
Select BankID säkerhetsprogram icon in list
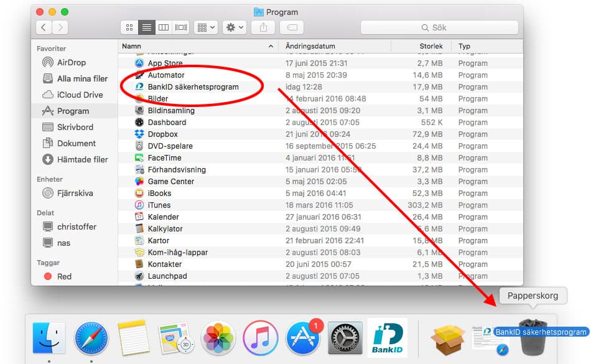pyautogui.click(x=139, y=86)
